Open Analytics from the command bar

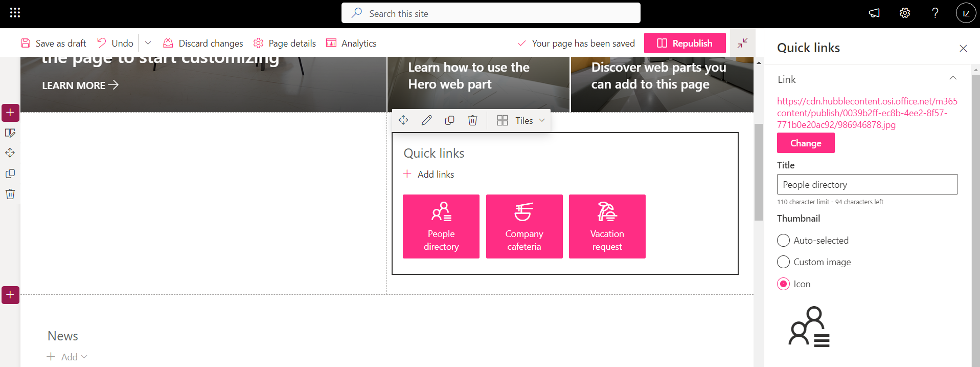click(351, 44)
